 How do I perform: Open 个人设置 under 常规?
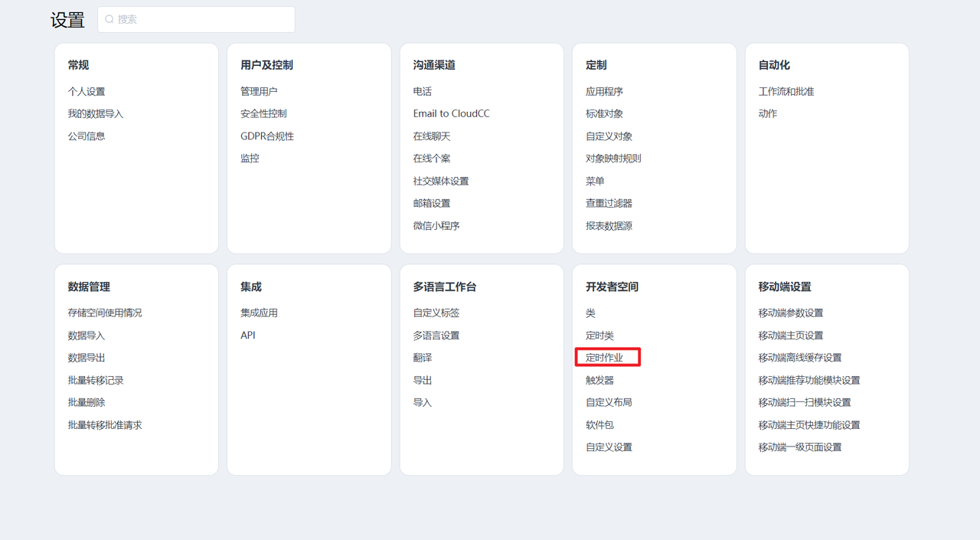click(87, 91)
